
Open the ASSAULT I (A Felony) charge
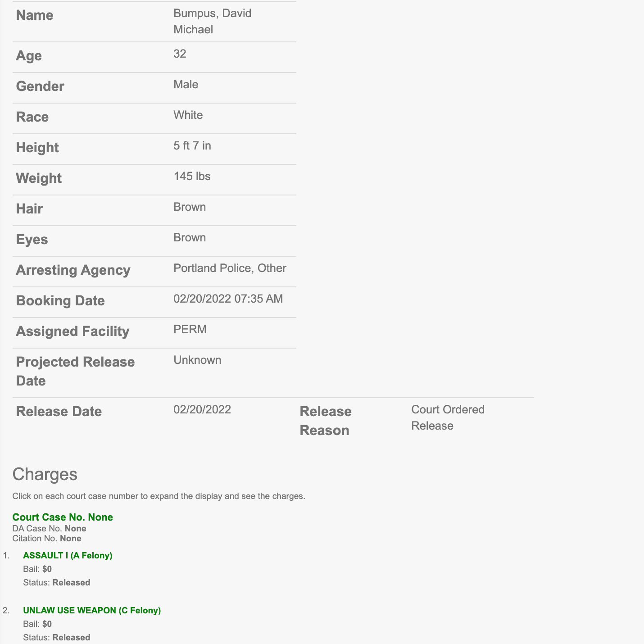68,555
